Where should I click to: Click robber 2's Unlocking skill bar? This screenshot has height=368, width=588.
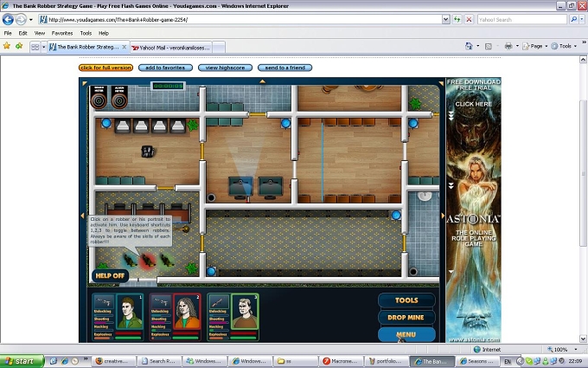pos(161,314)
